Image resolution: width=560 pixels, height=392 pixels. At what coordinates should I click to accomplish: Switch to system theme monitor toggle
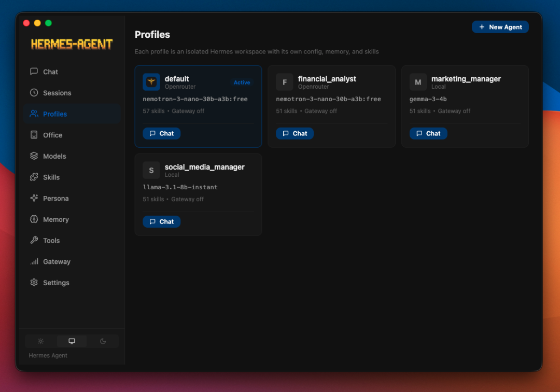[72, 341]
